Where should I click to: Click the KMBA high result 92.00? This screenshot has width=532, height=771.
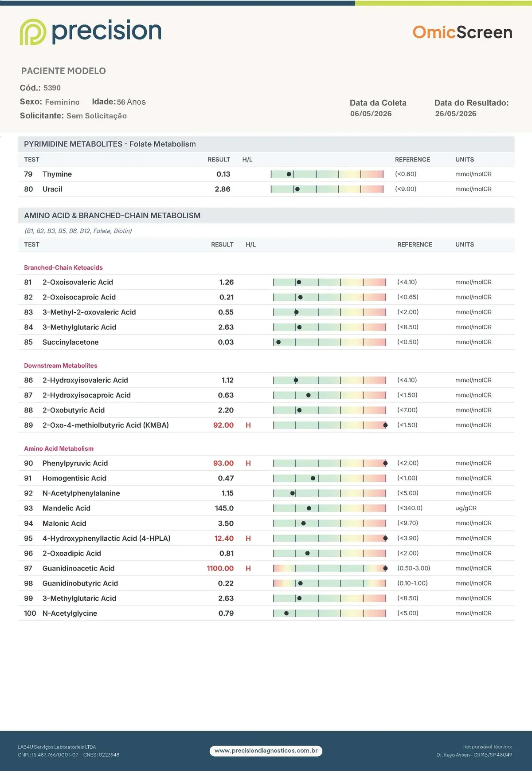pos(223,425)
